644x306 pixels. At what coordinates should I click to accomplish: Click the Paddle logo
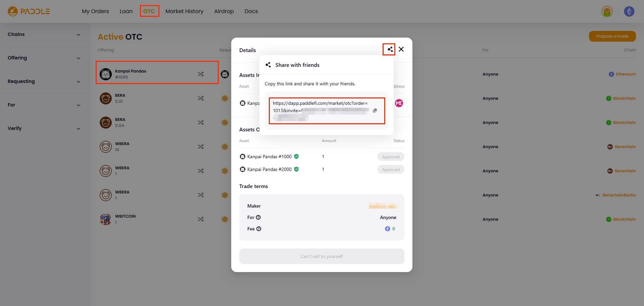(x=29, y=11)
